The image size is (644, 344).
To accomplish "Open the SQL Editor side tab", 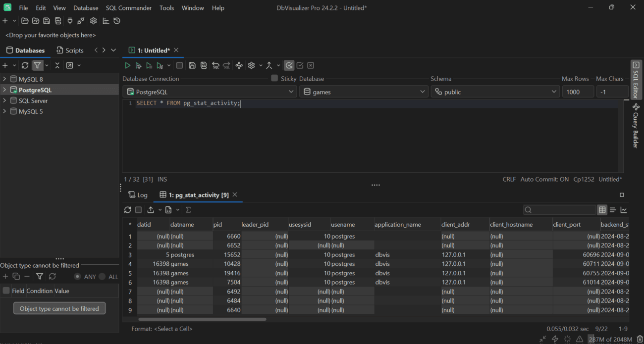I will pyautogui.click(x=636, y=79).
